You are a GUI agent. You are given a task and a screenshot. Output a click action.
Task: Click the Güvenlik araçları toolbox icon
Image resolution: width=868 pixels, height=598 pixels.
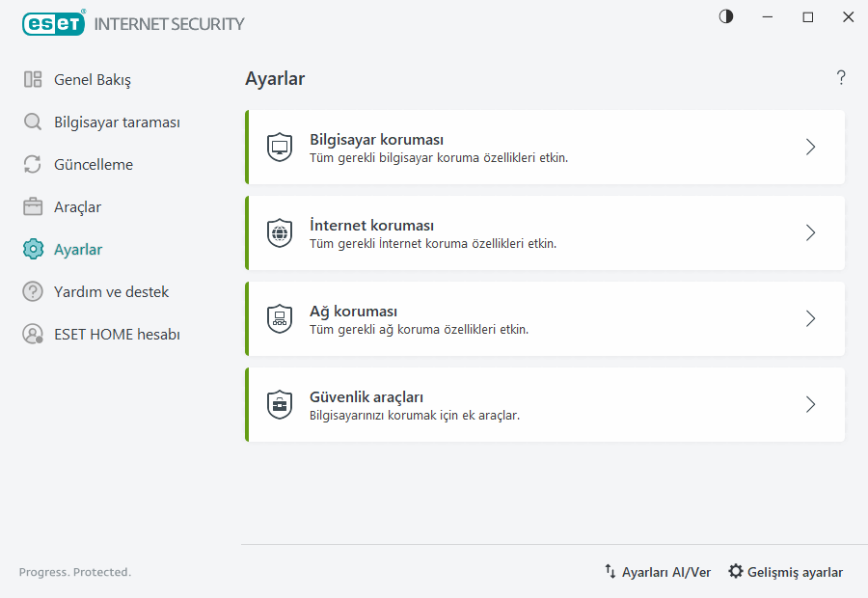coord(280,404)
